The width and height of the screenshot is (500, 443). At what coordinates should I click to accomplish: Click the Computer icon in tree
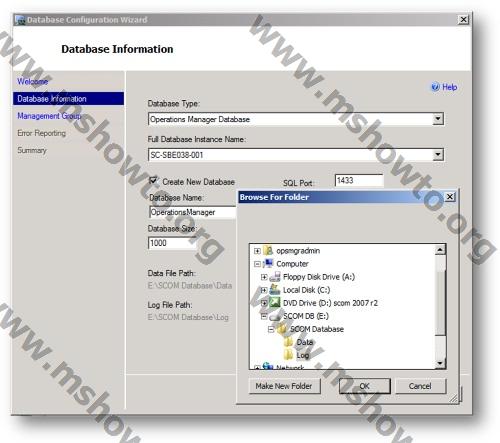(x=268, y=263)
